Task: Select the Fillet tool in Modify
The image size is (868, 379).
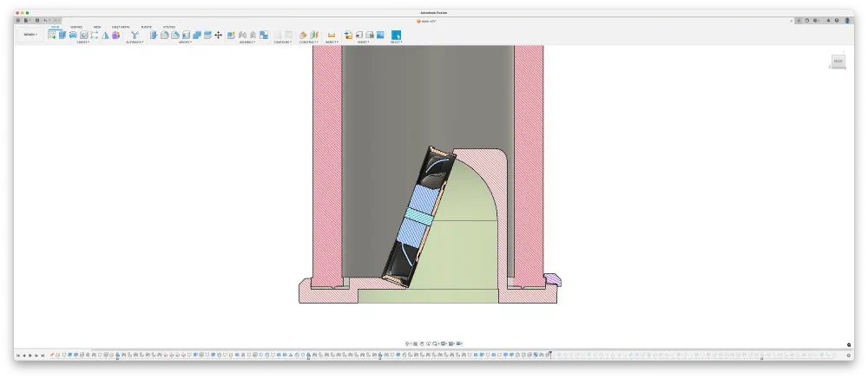Action: (164, 35)
